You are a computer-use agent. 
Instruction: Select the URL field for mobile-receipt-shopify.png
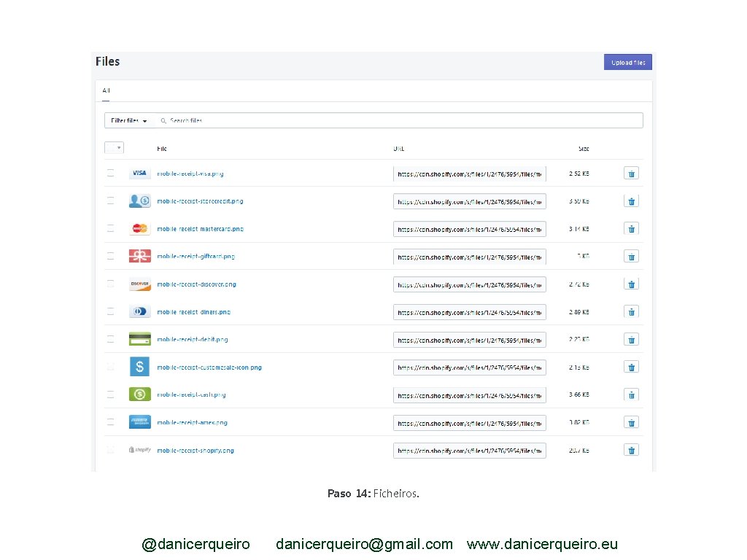coord(469,451)
